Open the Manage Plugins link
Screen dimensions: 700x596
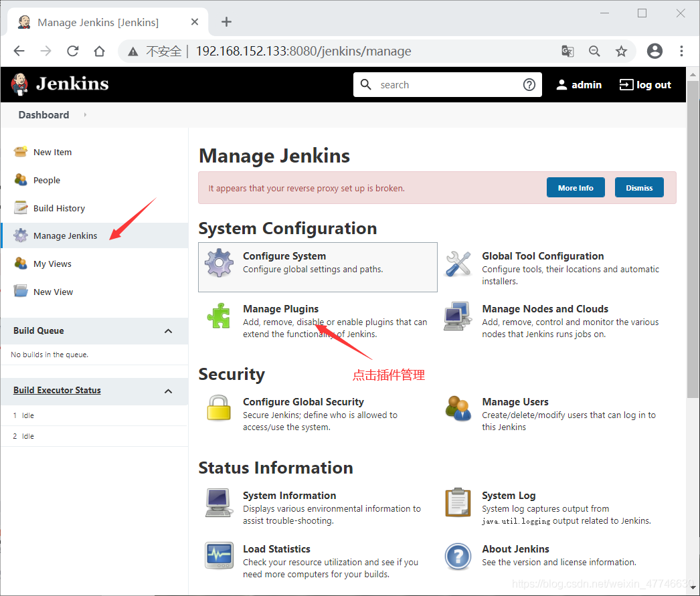point(281,309)
